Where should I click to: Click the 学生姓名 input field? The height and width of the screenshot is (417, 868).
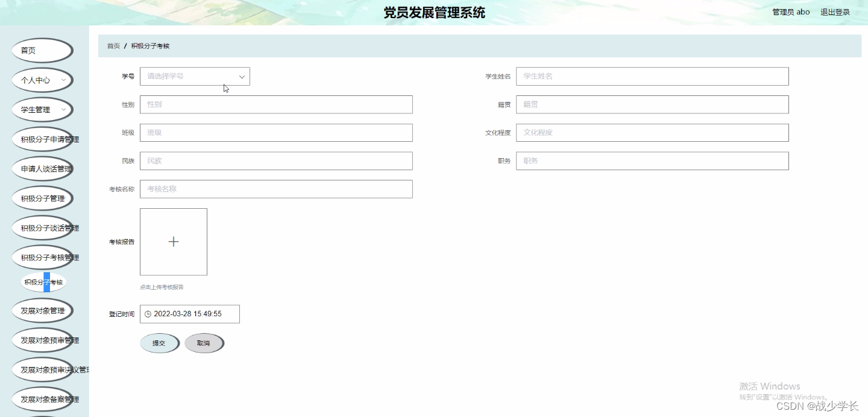(x=652, y=76)
